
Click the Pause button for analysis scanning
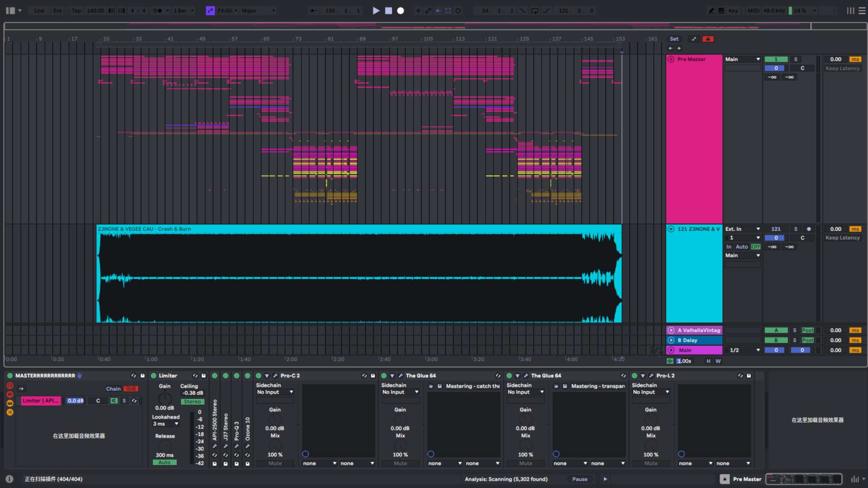(580, 479)
